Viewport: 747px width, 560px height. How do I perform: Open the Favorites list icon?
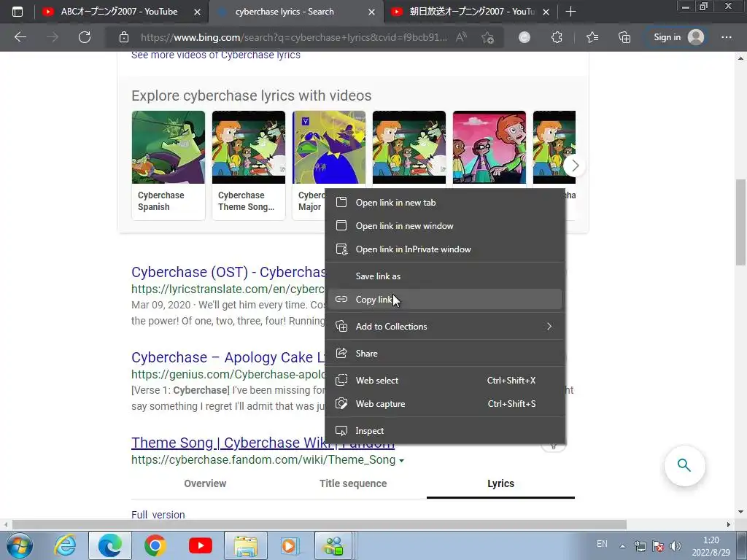[x=592, y=37]
